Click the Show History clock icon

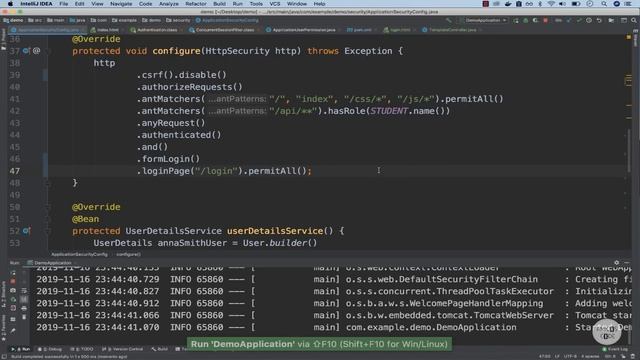[589, 20]
